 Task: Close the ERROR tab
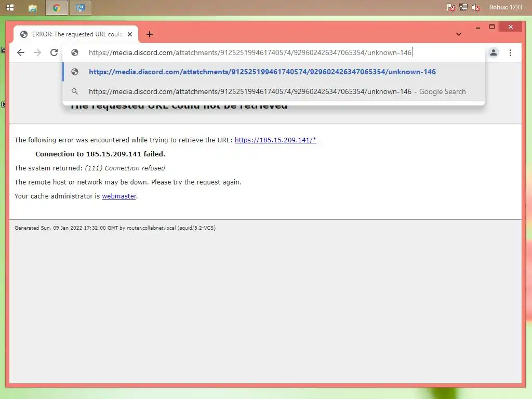click(x=129, y=34)
